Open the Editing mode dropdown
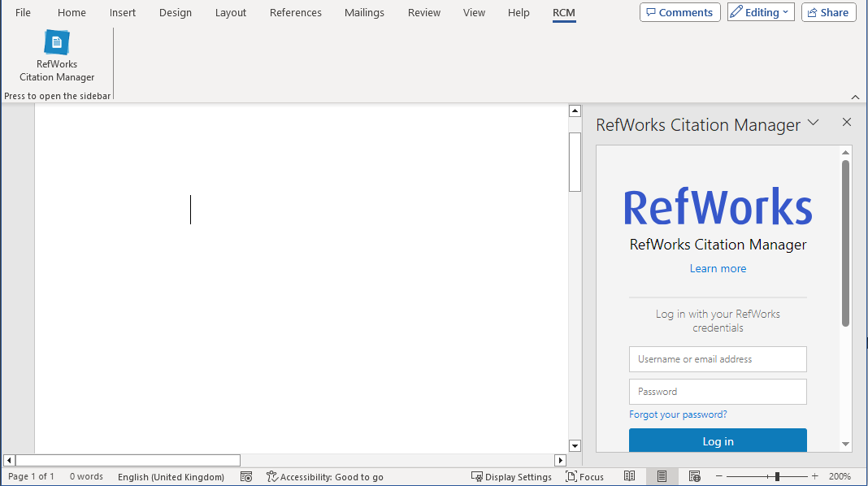The image size is (868, 486). 761,12
